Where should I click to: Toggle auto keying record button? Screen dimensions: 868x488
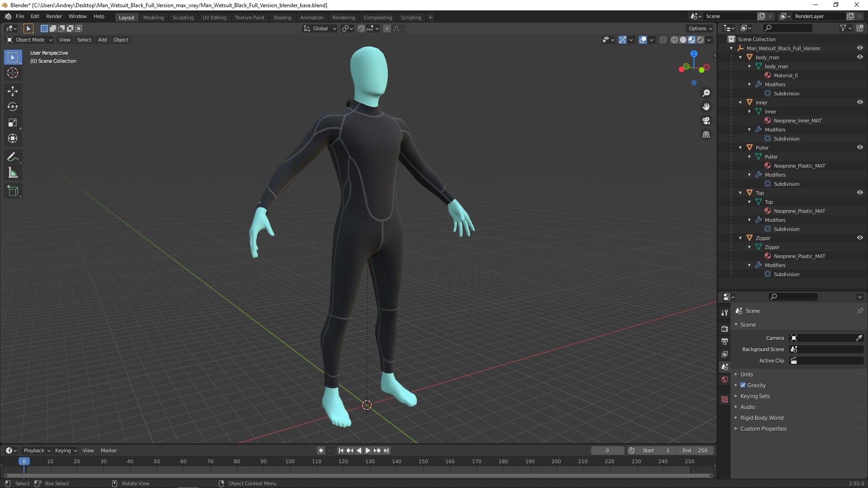coord(321,450)
